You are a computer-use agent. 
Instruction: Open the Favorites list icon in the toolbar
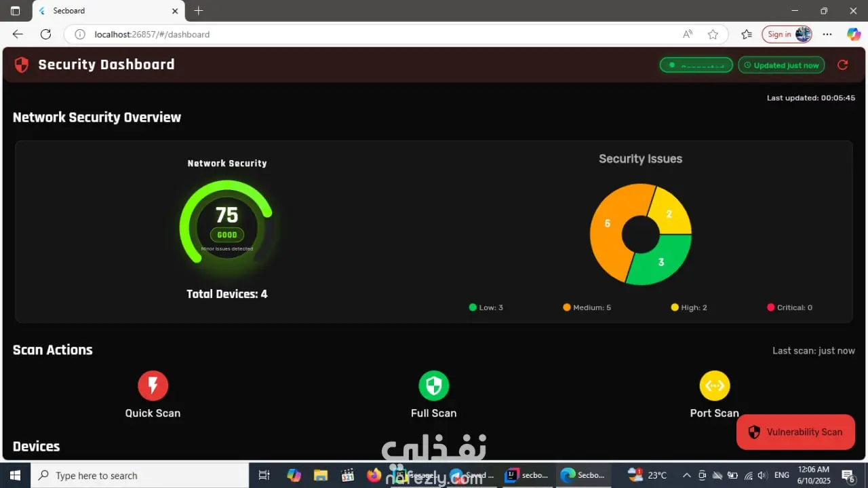pyautogui.click(x=747, y=34)
